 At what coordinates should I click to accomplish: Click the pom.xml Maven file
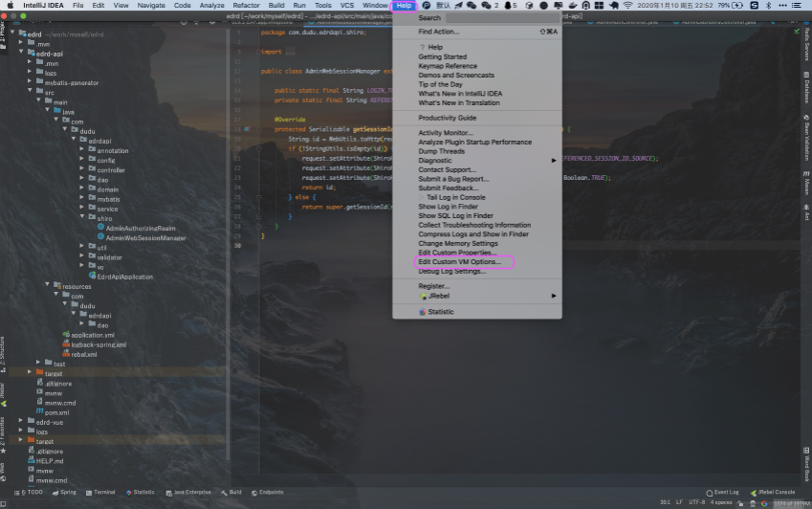click(x=56, y=411)
